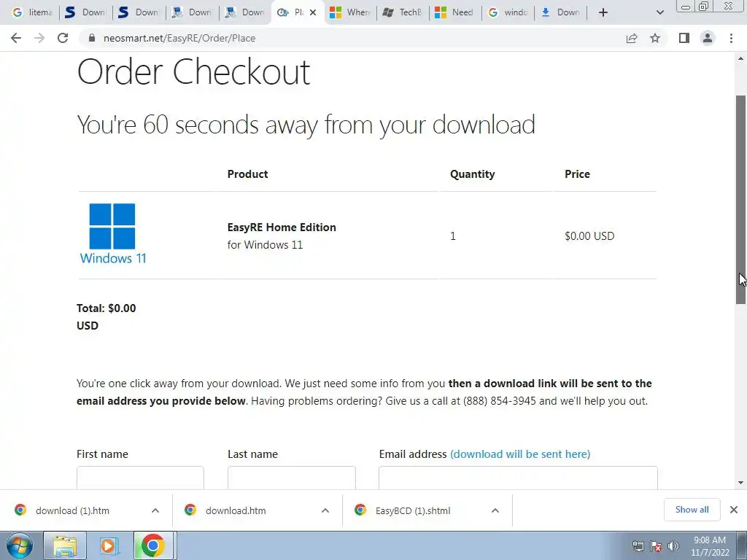
Task: Open the EasyBCD (1).shtml download
Action: [x=413, y=510]
